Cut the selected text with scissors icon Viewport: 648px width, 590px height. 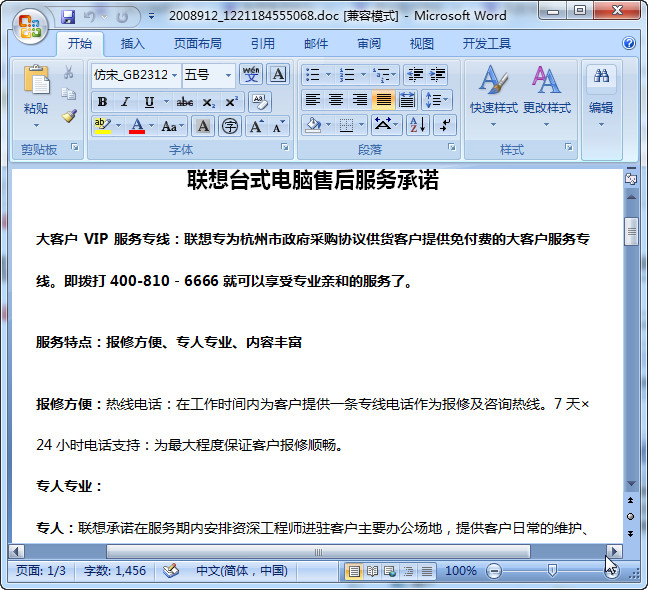[x=69, y=73]
